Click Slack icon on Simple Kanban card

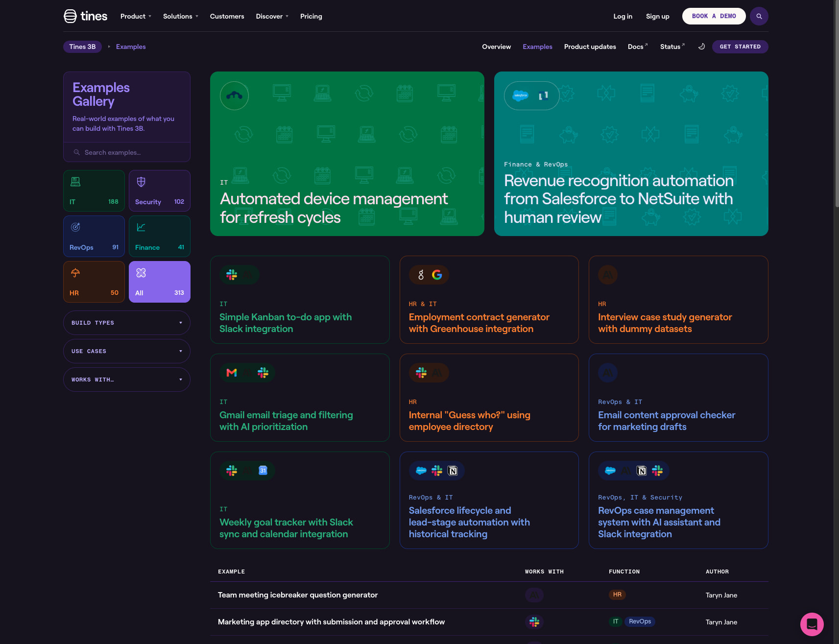(232, 275)
